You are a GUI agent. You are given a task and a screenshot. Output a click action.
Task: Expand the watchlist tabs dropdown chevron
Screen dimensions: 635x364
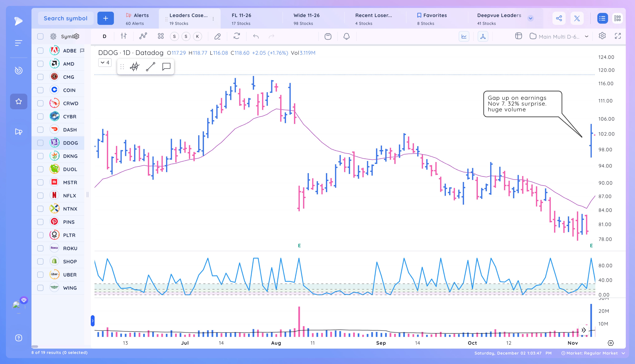[x=530, y=18]
